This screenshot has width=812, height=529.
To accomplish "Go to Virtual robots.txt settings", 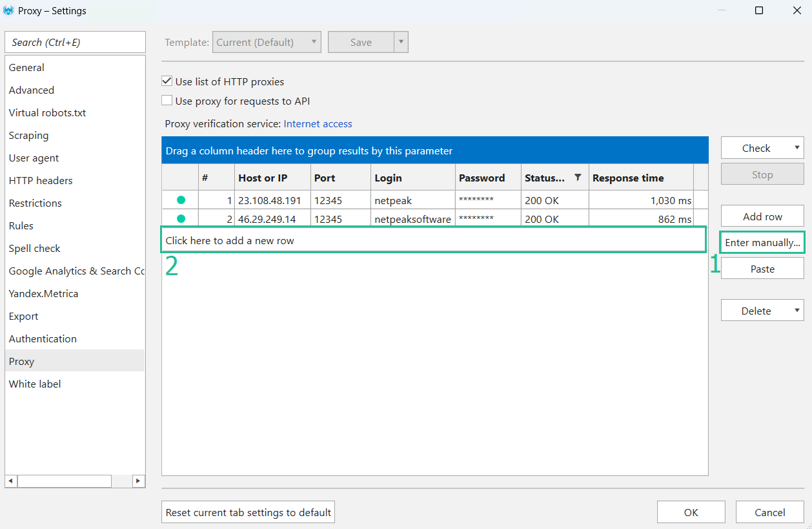I will tap(75, 113).
